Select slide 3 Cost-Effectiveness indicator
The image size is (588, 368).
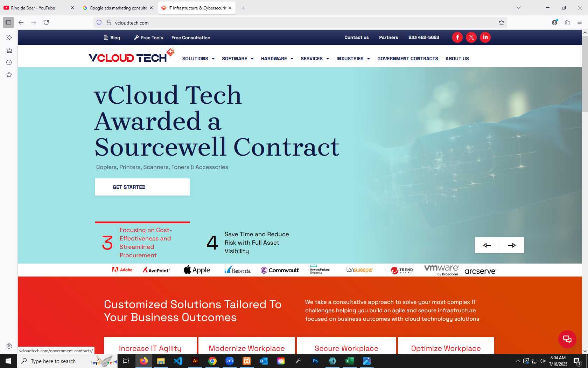(142, 242)
